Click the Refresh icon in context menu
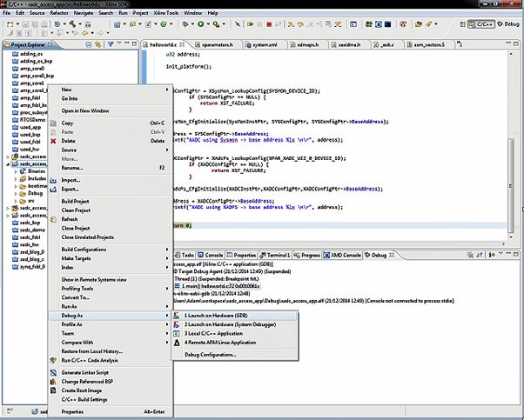Screen dimensions: 524x420 pyautogui.click(x=53, y=219)
